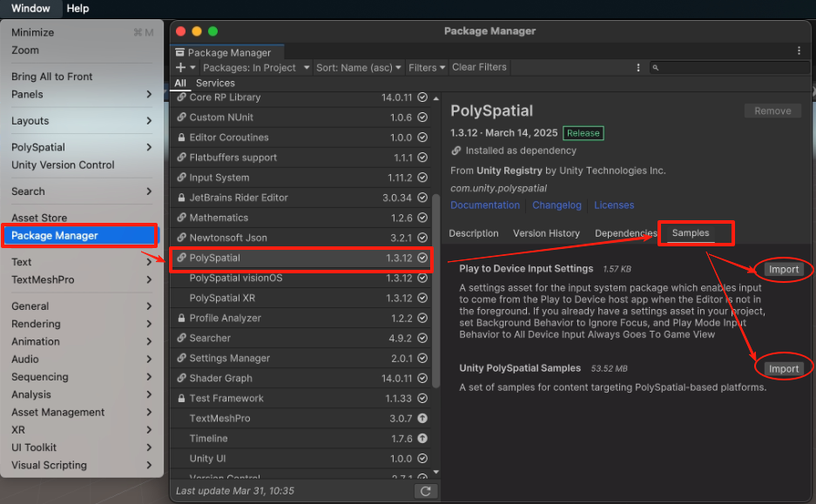
Task: Click the update-available arrow icon for Timeline
Action: tap(422, 439)
